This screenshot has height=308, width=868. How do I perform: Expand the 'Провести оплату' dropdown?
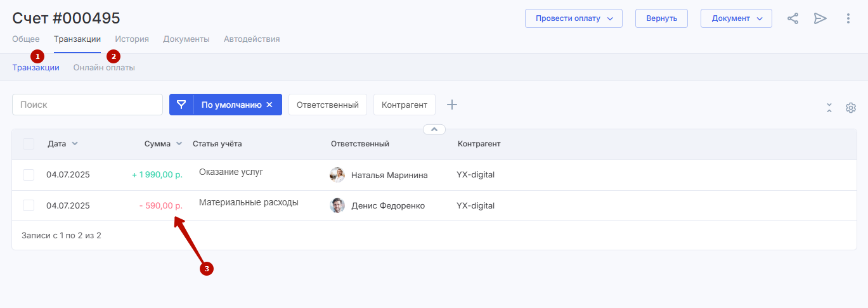tap(573, 18)
